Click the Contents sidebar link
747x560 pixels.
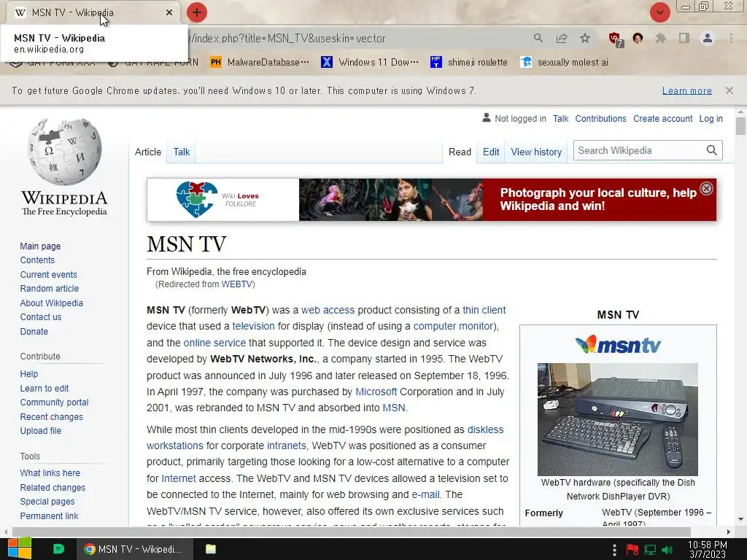(37, 260)
